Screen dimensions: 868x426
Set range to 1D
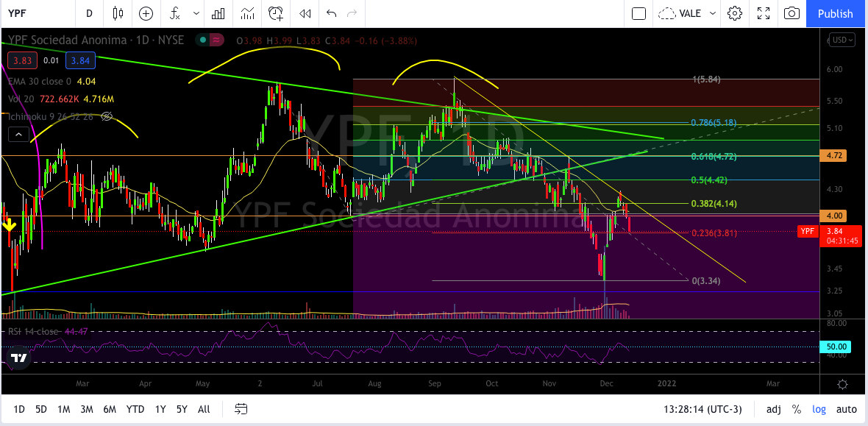pos(19,409)
